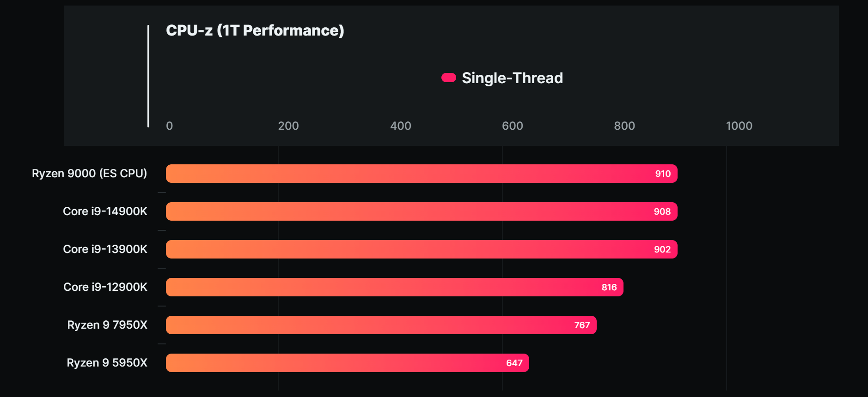
Task: Click the Core i9-12900K axis label
Action: point(105,287)
